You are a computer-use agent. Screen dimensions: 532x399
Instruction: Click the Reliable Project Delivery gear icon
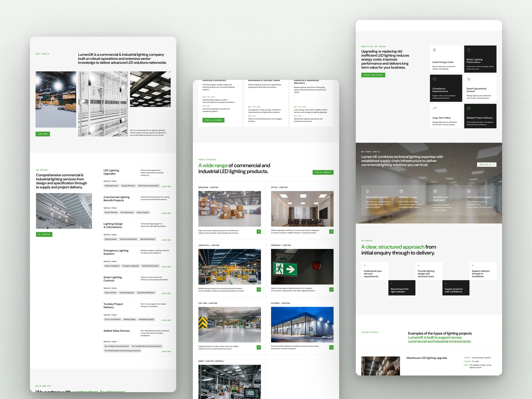[468, 108]
